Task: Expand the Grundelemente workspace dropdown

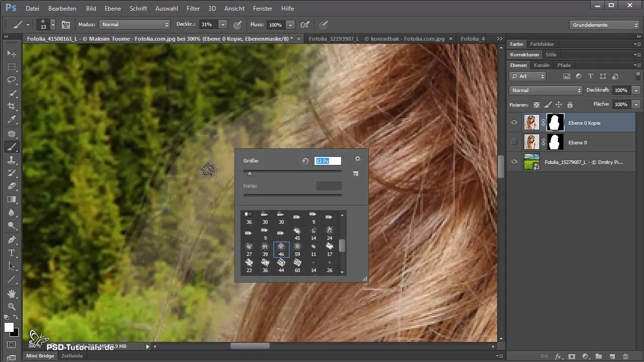Action: tap(605, 25)
